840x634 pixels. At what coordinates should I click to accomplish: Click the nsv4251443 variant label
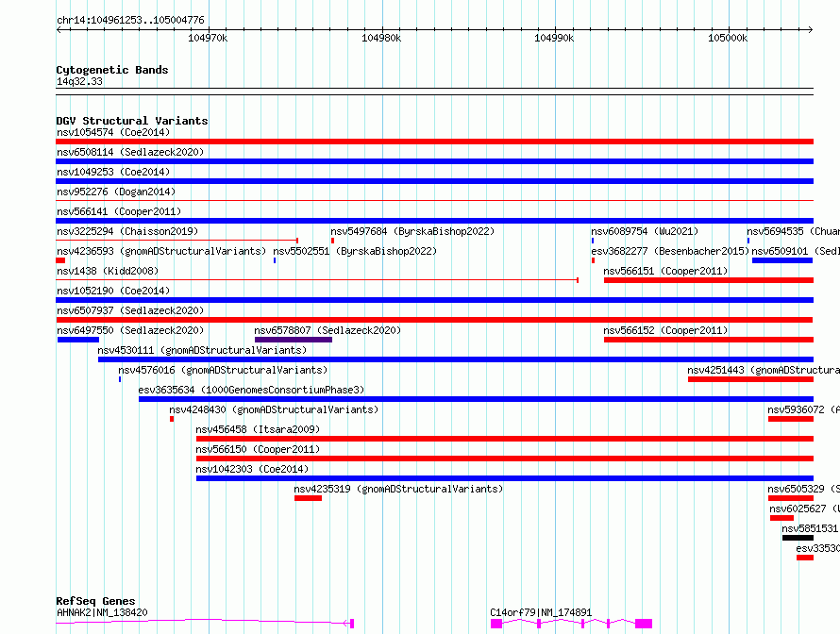click(764, 370)
